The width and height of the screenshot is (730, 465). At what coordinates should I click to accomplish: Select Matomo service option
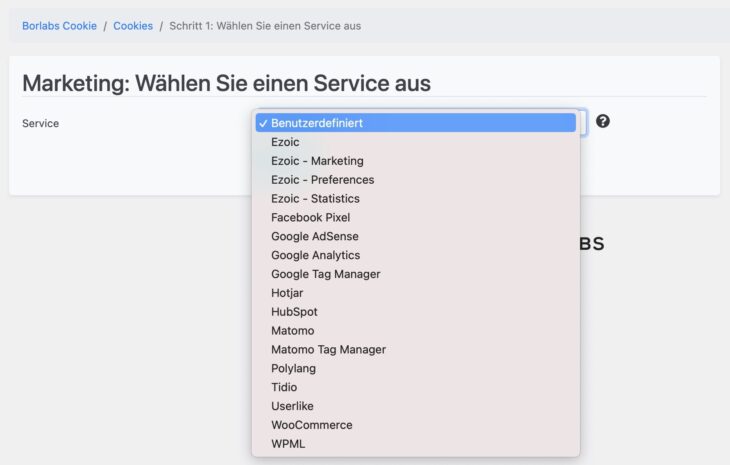click(x=415, y=331)
